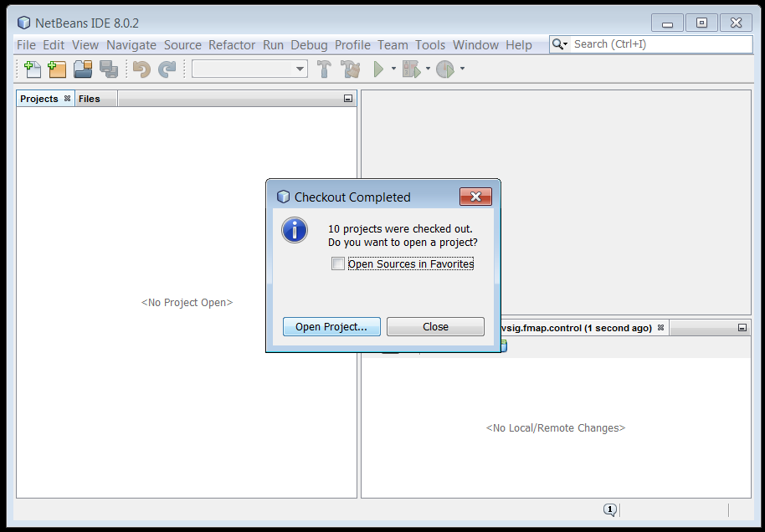
Task: Open the Profile Project dropdown arrow
Action: coord(462,69)
